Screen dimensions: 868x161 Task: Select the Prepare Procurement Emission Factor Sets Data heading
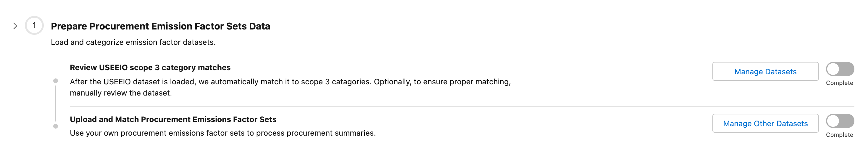coord(160,26)
